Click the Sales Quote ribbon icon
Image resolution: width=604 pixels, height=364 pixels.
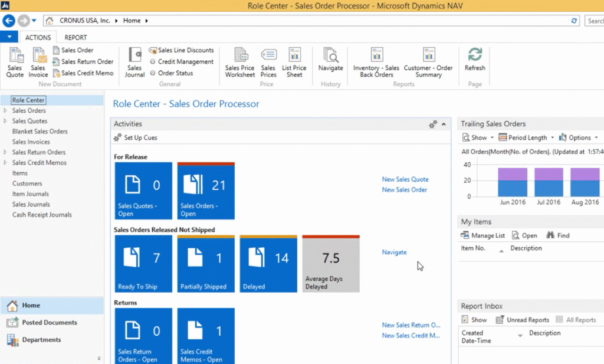tap(15, 63)
